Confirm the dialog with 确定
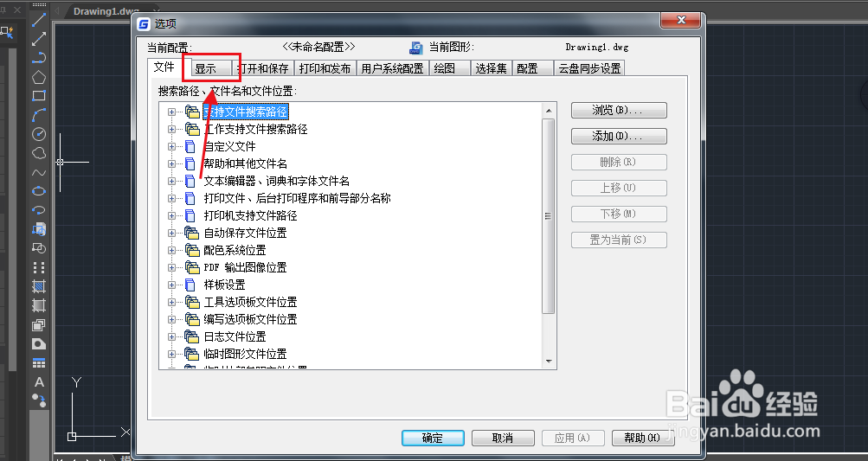The height and width of the screenshot is (461, 868). coord(433,438)
